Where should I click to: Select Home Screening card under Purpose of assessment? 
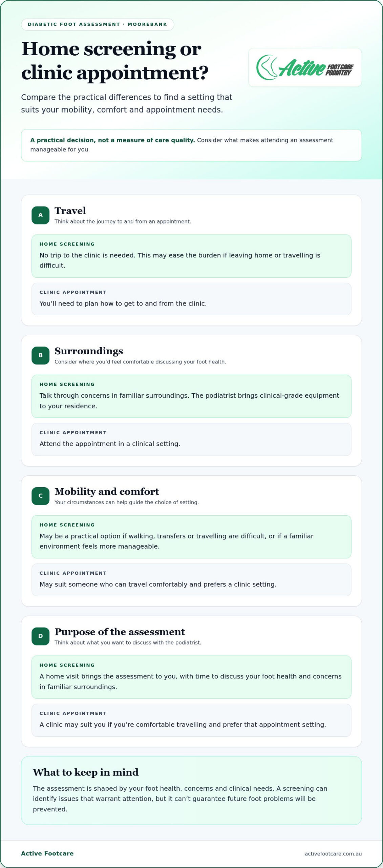[x=191, y=677]
